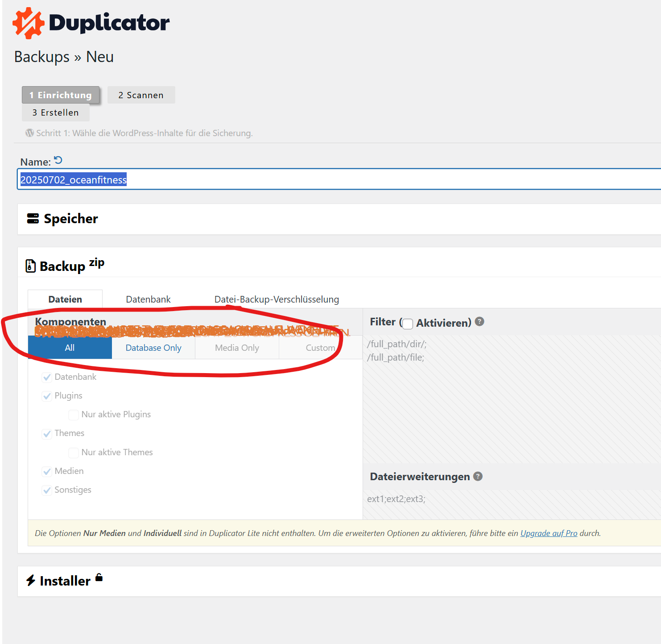Click the WordPress icon beside Schritt 1

pyautogui.click(x=29, y=133)
